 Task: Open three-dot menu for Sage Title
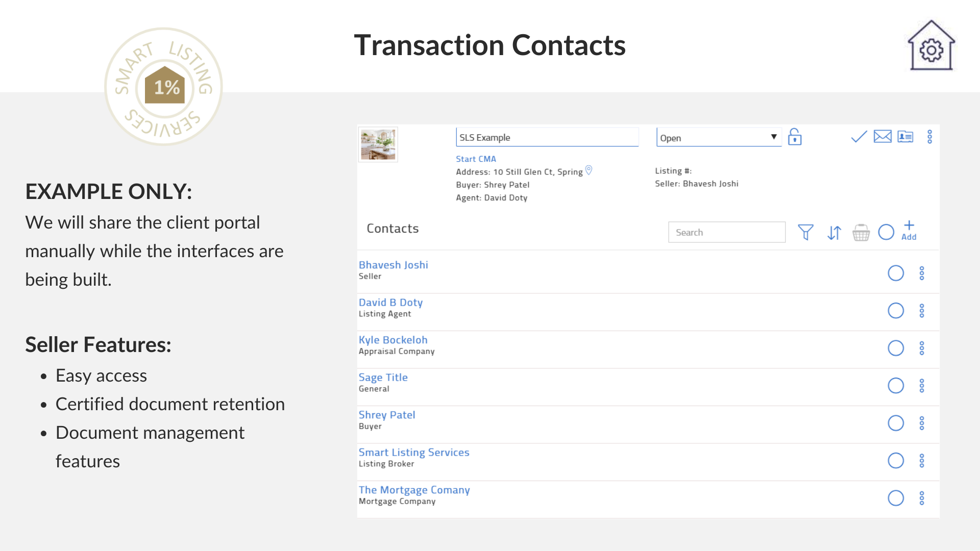pyautogui.click(x=922, y=386)
